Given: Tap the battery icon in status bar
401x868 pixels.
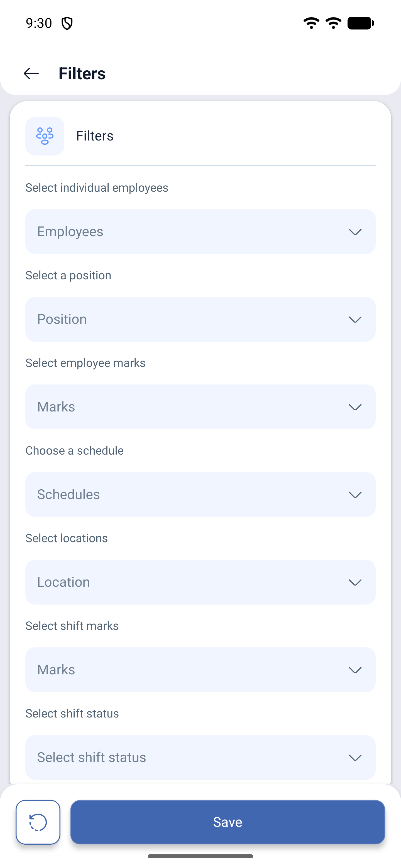Looking at the screenshot, I should (x=361, y=23).
